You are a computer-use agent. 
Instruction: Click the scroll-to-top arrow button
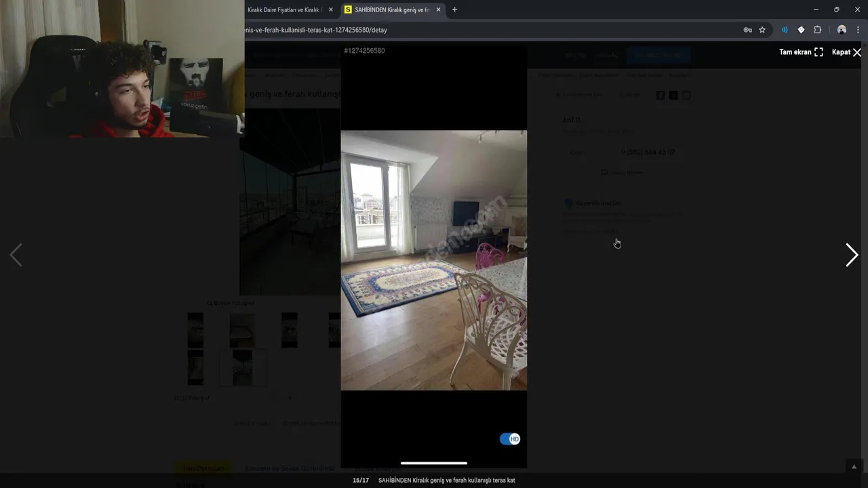pos(854,466)
